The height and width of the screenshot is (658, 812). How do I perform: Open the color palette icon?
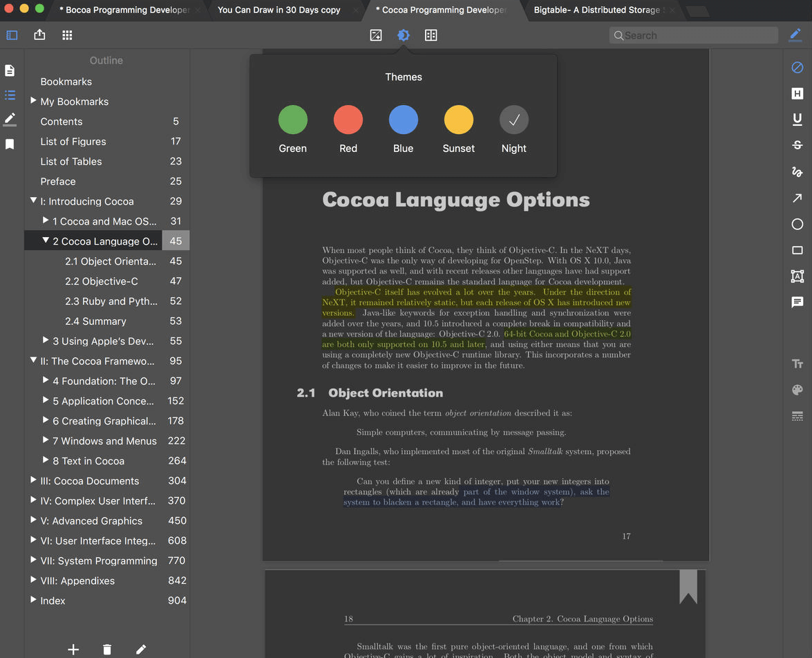point(797,390)
